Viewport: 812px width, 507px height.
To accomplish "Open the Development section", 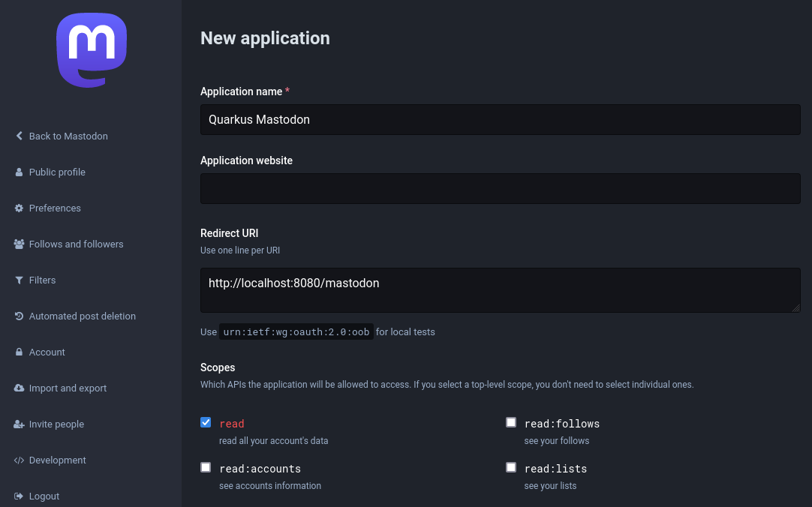I will pos(58,460).
